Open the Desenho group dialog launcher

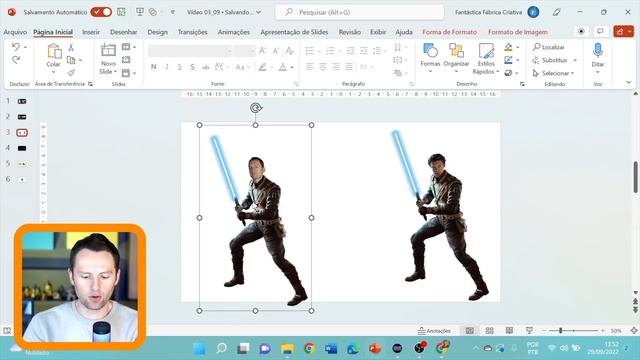click(522, 84)
